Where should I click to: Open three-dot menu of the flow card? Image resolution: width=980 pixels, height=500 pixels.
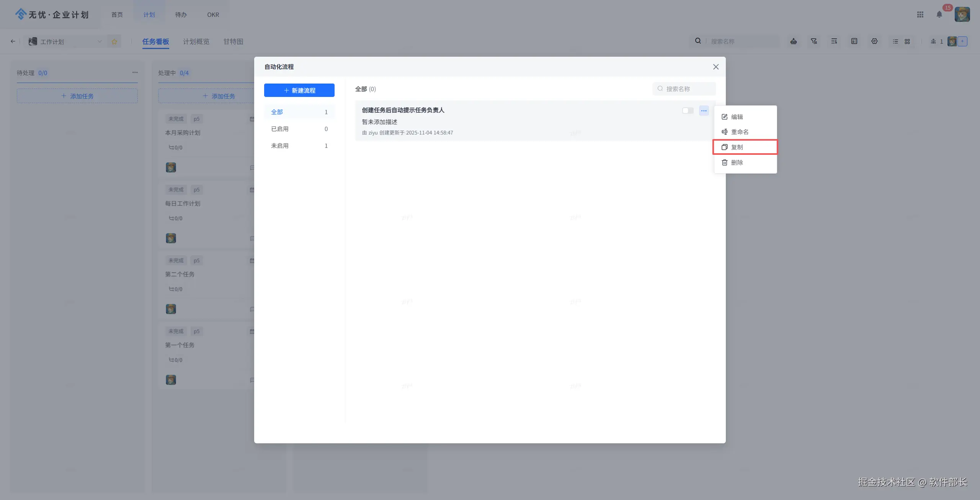coord(704,111)
